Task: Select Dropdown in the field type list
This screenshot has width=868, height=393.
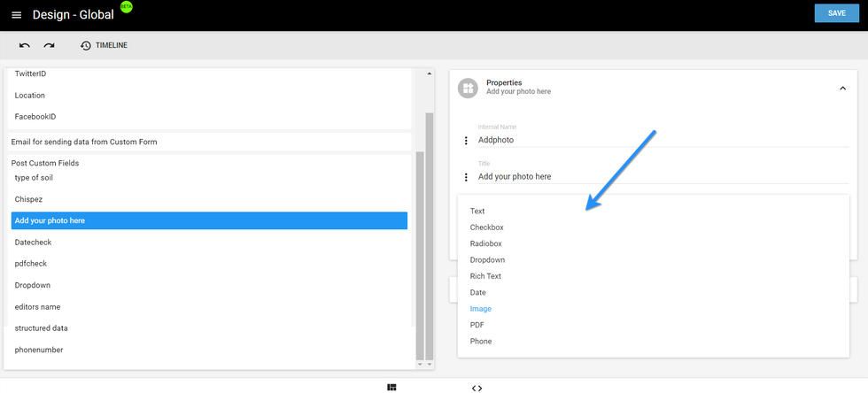Action: point(487,260)
